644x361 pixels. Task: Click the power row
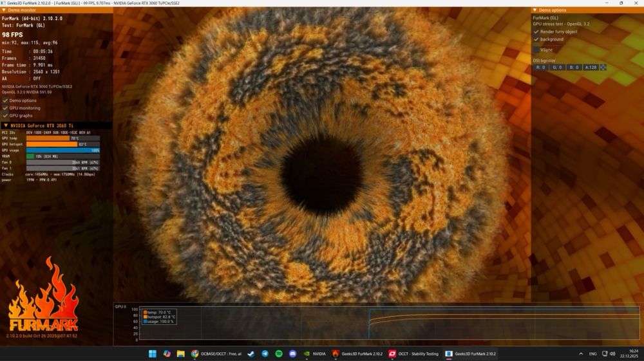click(x=29, y=180)
